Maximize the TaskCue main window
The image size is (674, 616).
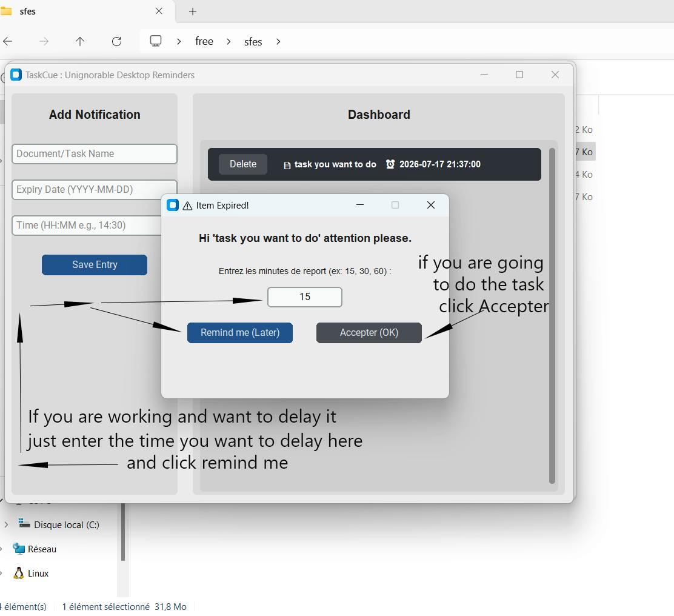tap(519, 75)
